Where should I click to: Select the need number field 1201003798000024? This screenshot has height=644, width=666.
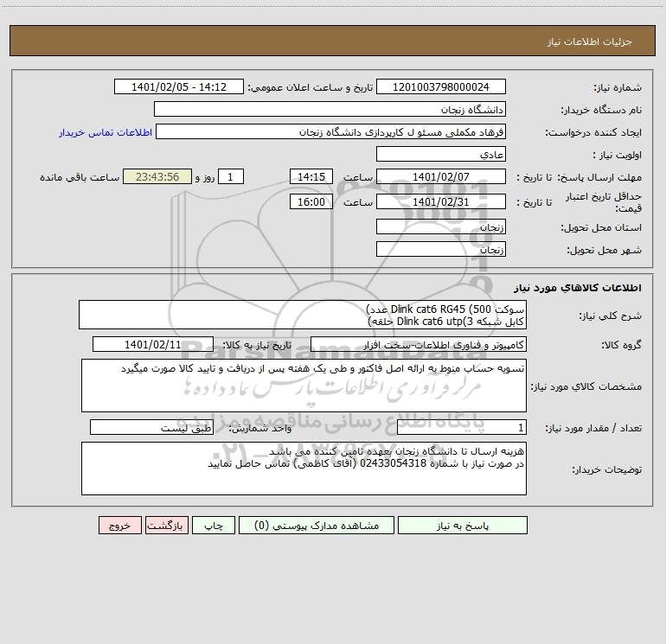click(x=441, y=86)
